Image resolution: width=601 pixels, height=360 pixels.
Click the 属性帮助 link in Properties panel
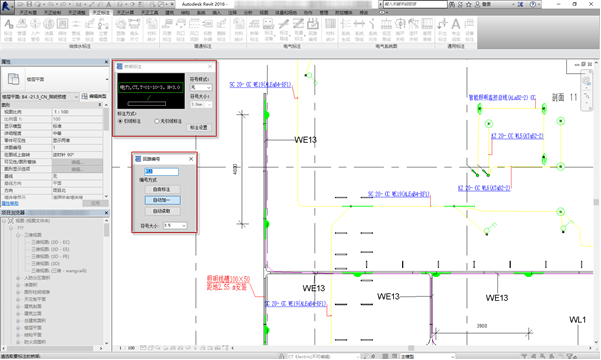tap(10, 203)
